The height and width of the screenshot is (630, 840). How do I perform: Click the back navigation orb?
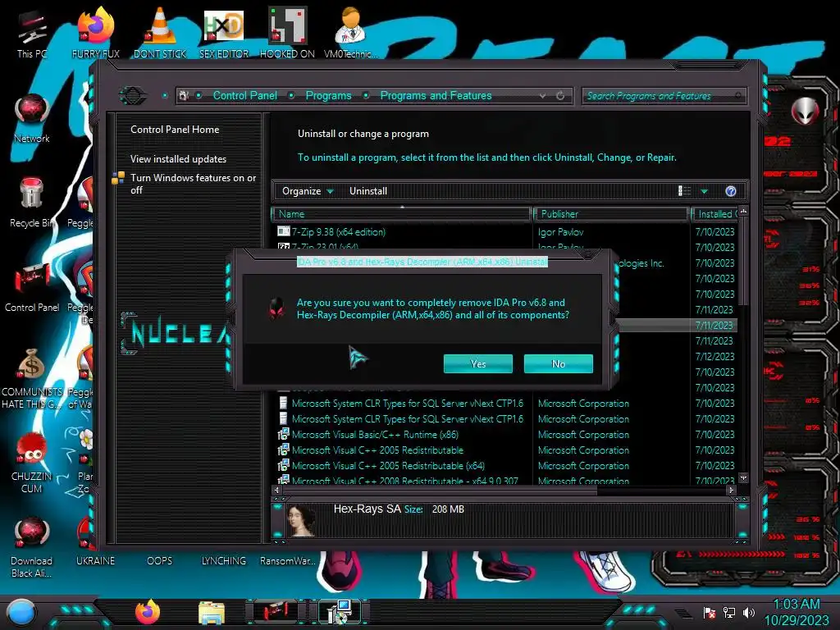pos(133,96)
